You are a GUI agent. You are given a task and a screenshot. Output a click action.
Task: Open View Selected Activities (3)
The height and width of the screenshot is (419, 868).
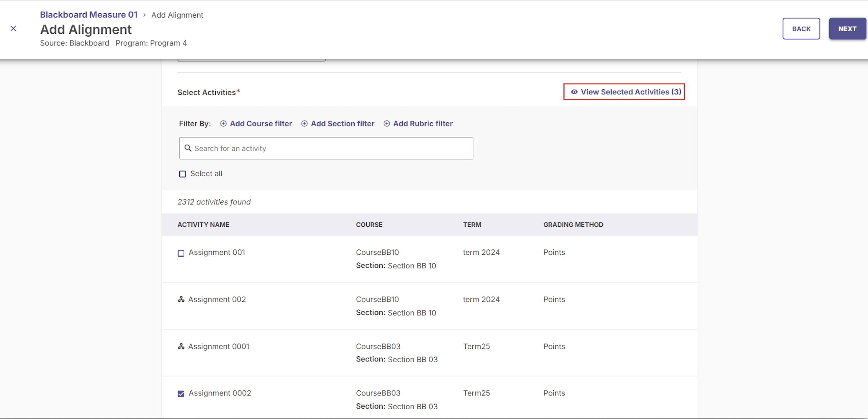coord(624,92)
